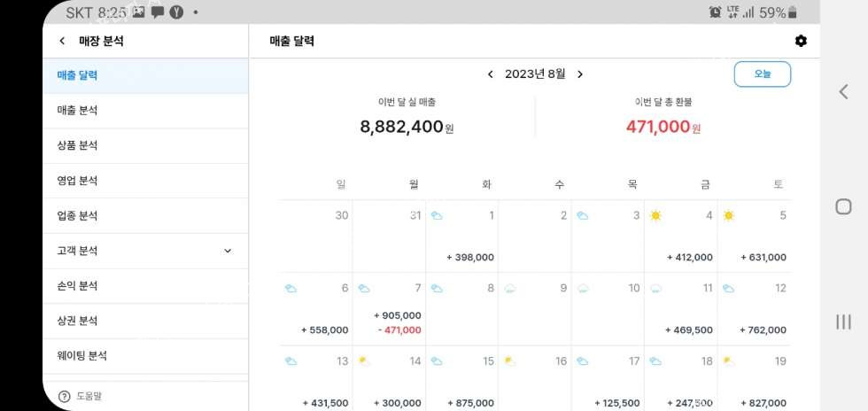Select 손익 분석 menu entry

[77, 286]
